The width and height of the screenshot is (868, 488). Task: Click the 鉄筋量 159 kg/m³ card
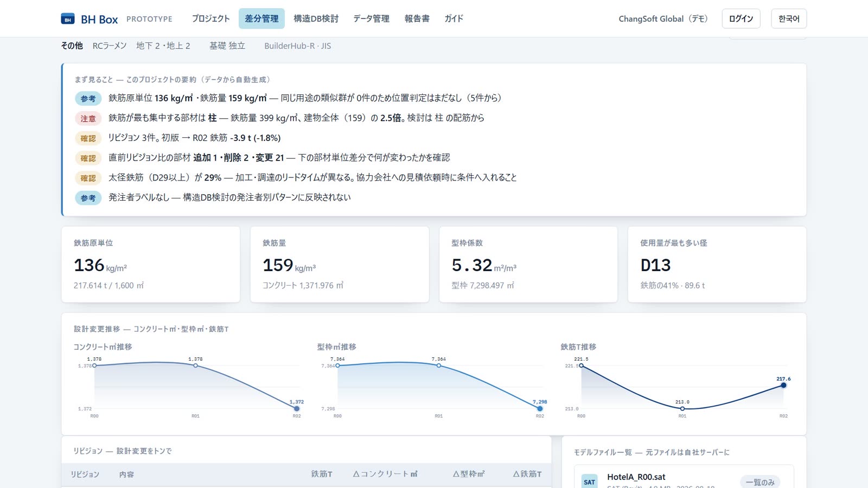[340, 264]
